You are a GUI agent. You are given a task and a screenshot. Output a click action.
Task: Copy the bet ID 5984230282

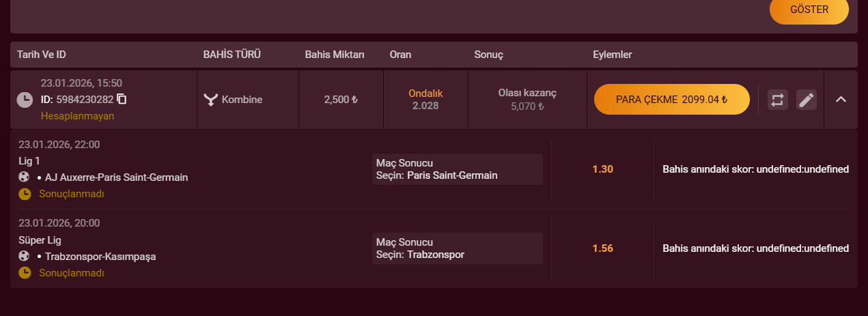pyautogui.click(x=122, y=99)
